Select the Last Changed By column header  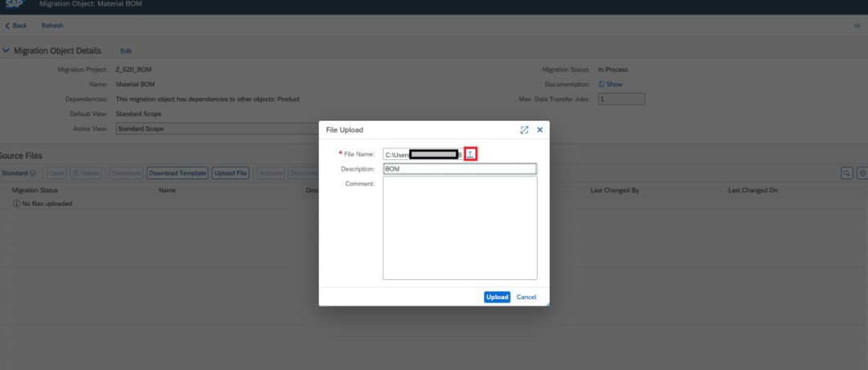615,190
